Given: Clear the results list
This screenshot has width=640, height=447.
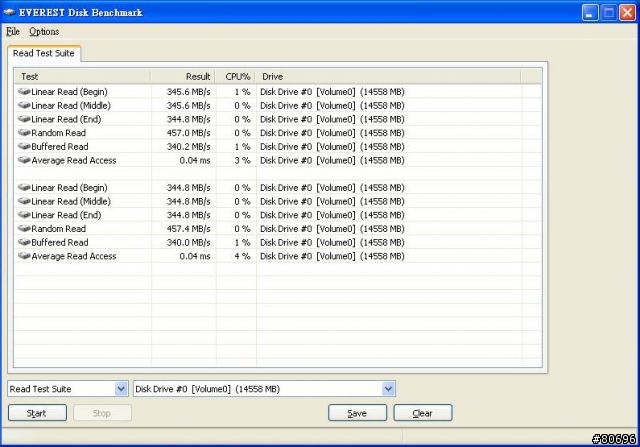Looking at the screenshot, I should (422, 413).
